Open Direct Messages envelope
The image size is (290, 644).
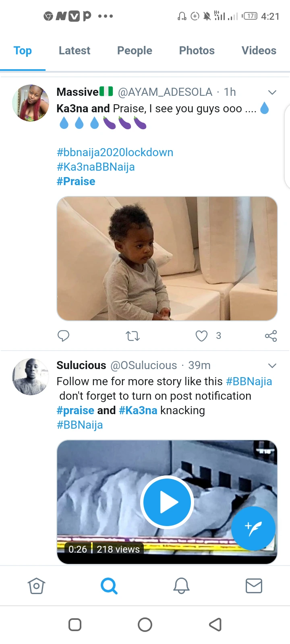pyautogui.click(x=254, y=586)
